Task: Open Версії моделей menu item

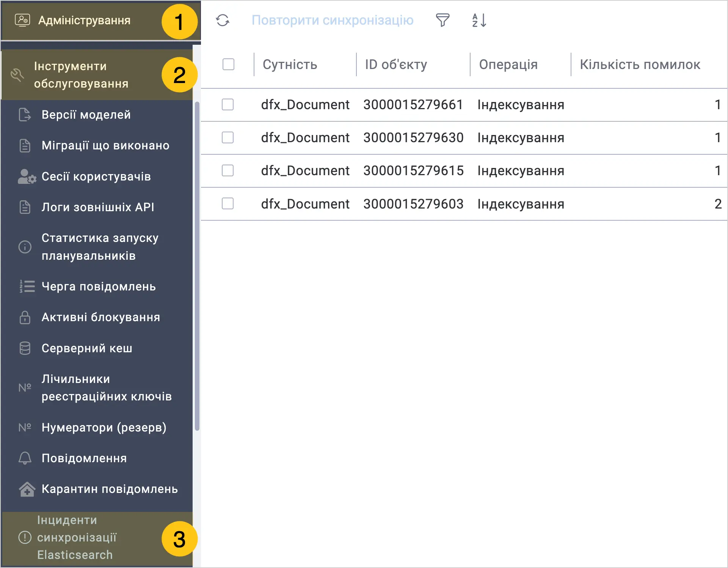Action: (97, 115)
